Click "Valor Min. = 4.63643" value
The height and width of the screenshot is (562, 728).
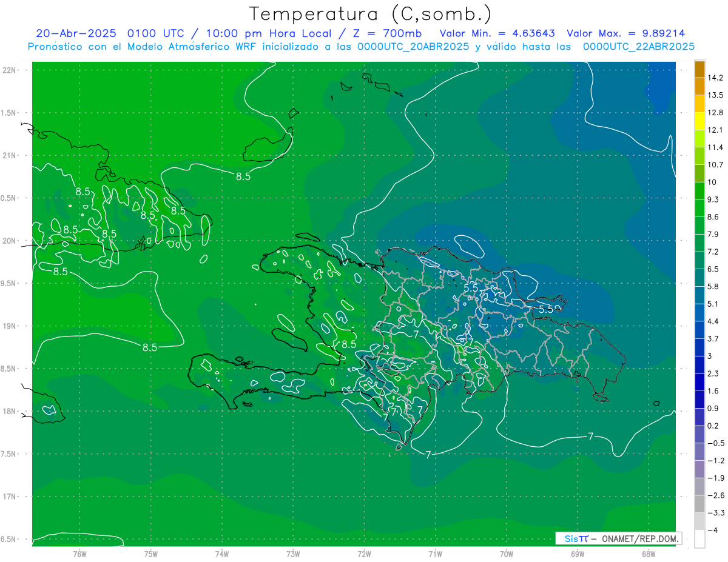pyautogui.click(x=497, y=33)
